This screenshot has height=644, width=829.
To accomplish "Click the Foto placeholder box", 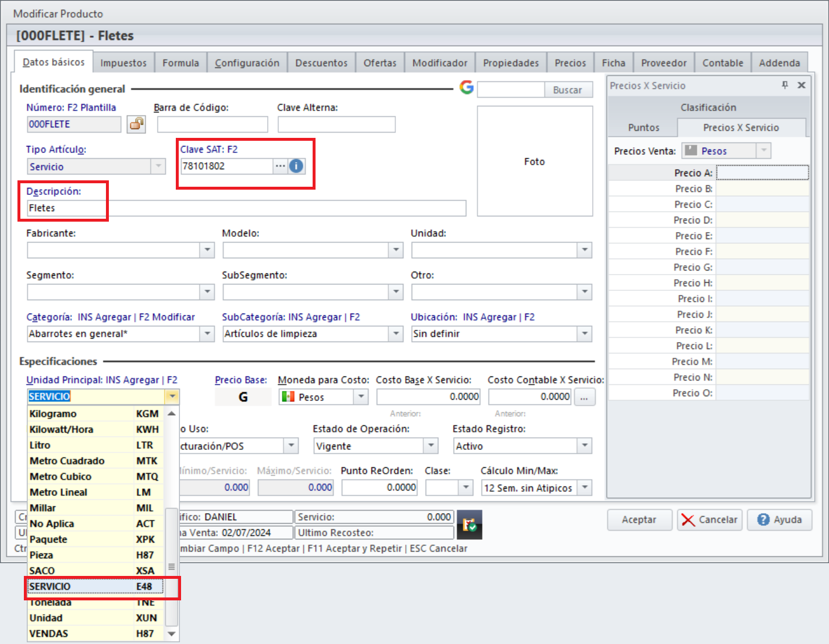I will tap(535, 161).
